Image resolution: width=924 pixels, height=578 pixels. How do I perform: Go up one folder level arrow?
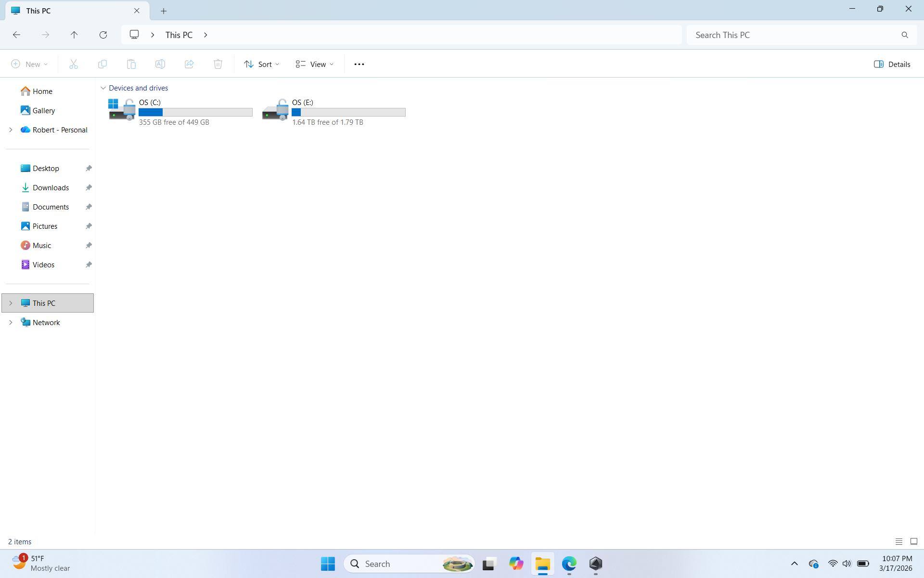click(x=74, y=35)
